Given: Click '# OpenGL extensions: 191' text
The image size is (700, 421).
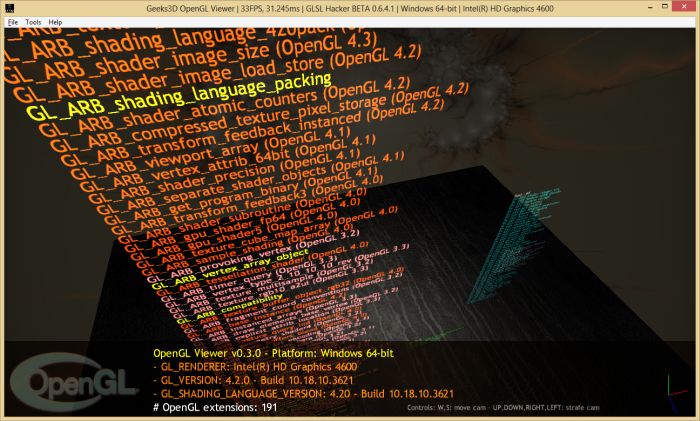Looking at the screenshot, I should (x=215, y=407).
